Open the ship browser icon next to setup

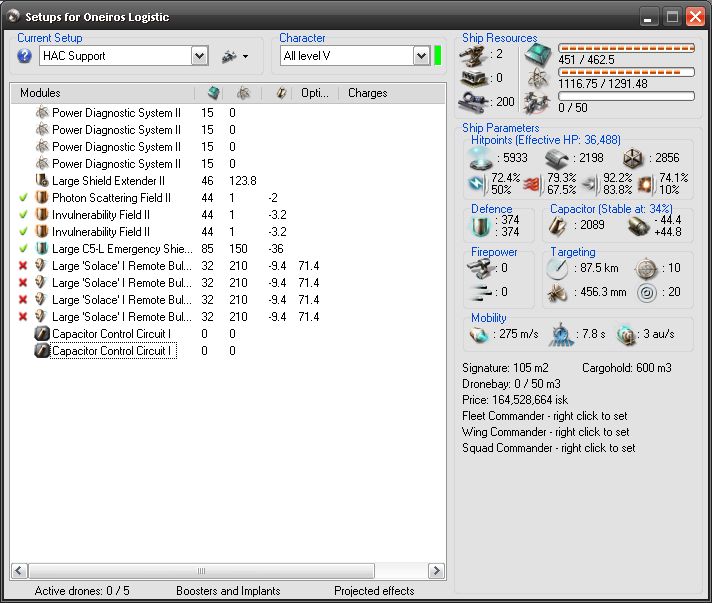pos(229,56)
